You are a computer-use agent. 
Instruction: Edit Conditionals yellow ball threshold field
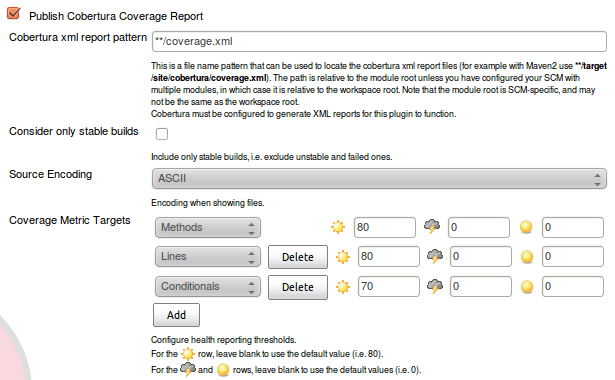[x=573, y=286]
